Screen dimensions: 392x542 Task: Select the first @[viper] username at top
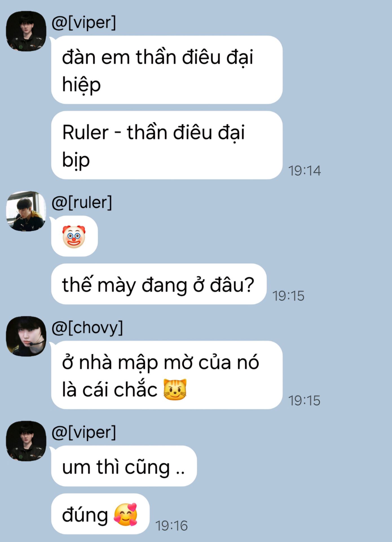(x=84, y=22)
